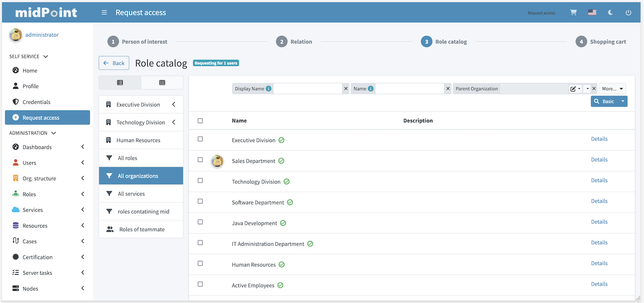Open Details for Java Development

pos(599,221)
